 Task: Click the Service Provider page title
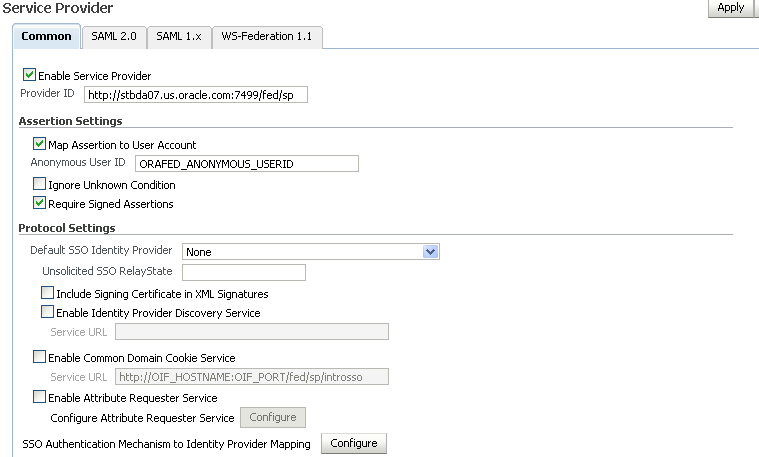[58, 8]
